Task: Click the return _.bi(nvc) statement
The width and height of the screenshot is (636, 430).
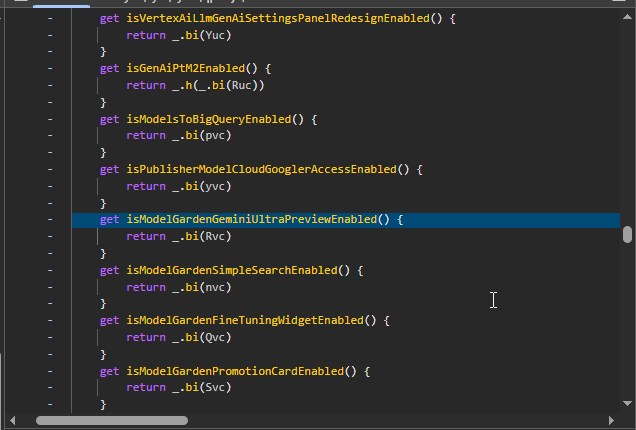Action: [179, 287]
